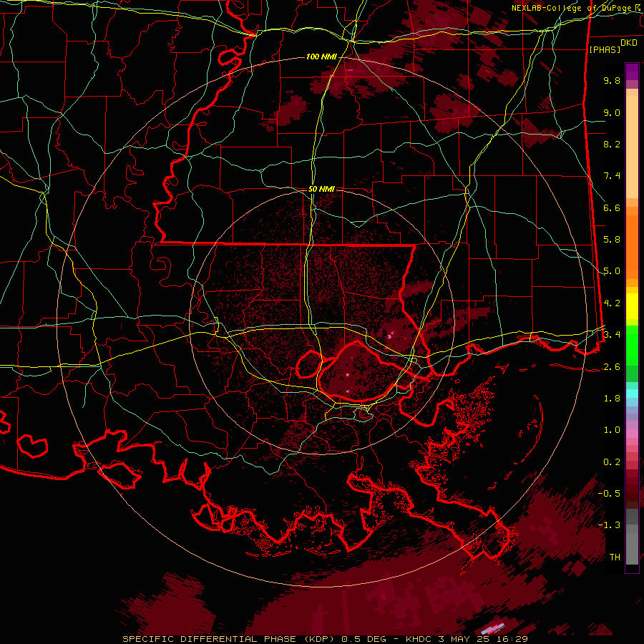Pick the yellow segment of the color bar
The image size is (644, 644).
[x=632, y=306]
